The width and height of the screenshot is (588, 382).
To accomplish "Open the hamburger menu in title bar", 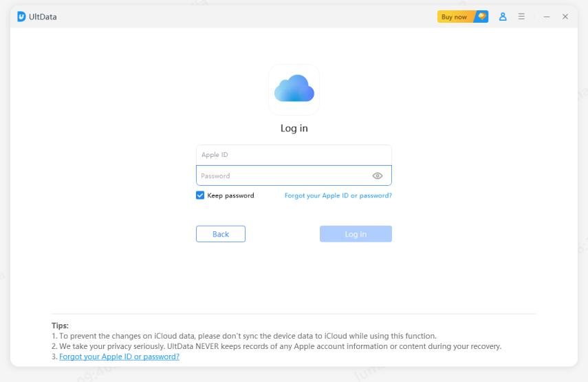I will click(522, 17).
